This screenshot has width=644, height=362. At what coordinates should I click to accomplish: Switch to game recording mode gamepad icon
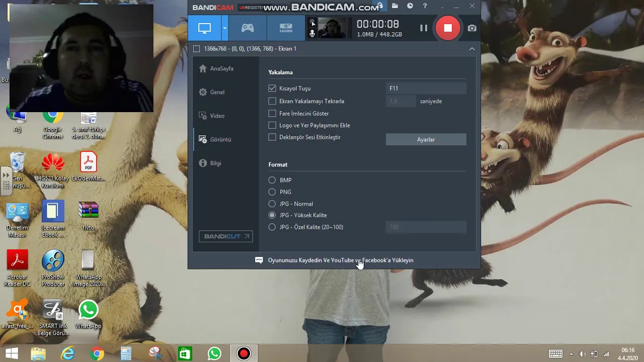(x=248, y=28)
